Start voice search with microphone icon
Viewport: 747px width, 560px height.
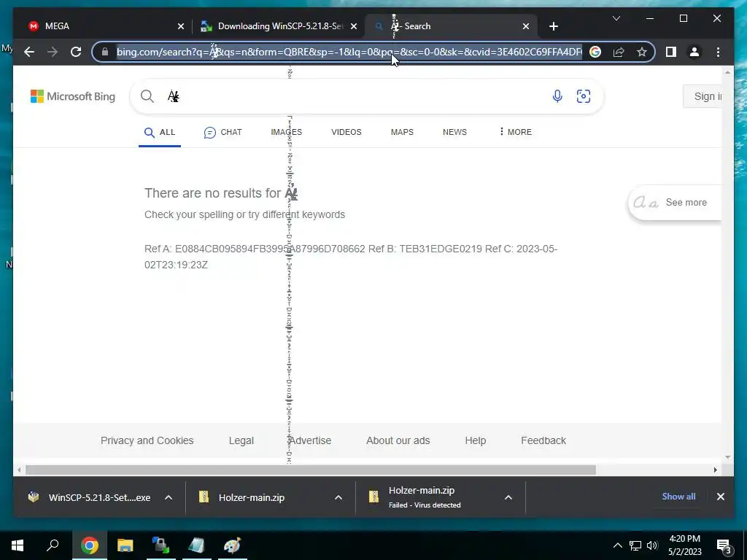[557, 96]
